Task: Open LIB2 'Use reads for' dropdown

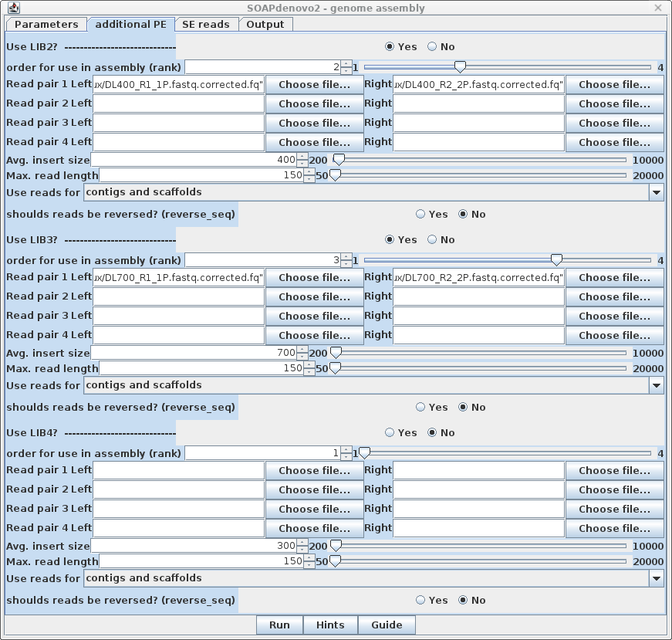Action: (x=656, y=191)
